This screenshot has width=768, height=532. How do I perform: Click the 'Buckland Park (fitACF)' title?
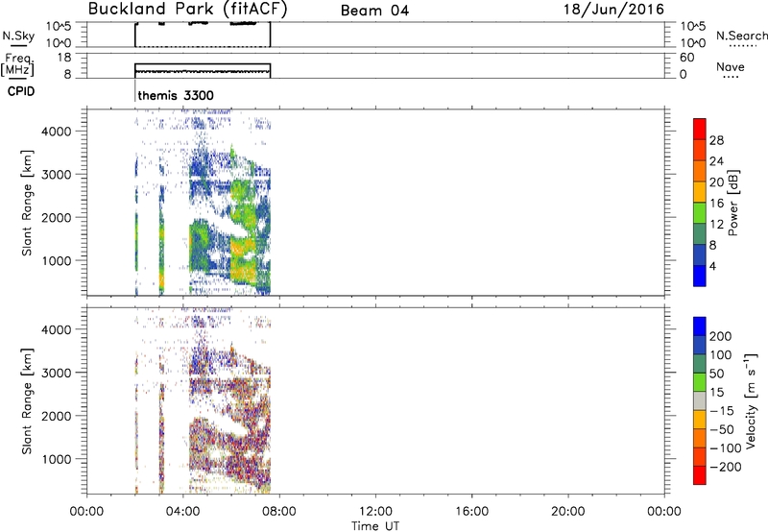(x=187, y=10)
